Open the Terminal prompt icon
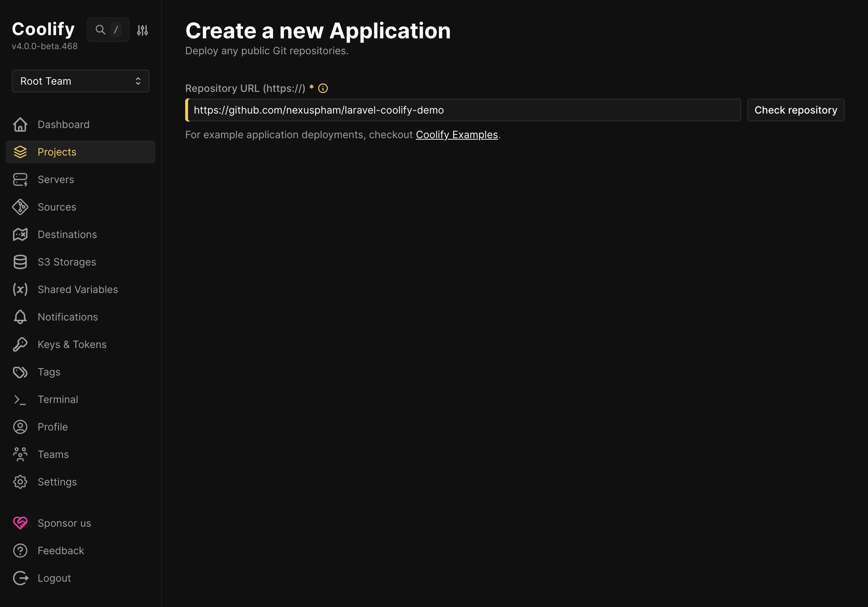Viewport: 868px width, 607px height. pos(20,399)
